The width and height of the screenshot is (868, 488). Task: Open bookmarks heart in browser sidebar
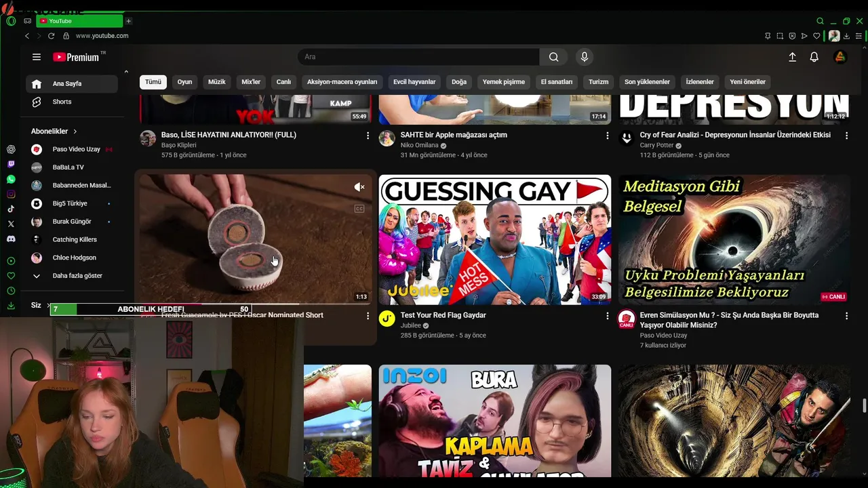point(11,276)
